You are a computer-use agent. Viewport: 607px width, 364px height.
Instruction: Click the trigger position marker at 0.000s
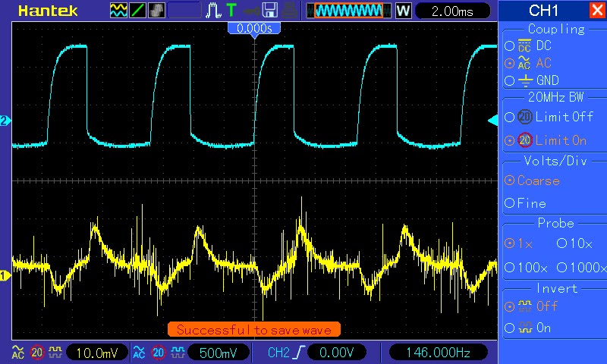click(254, 28)
